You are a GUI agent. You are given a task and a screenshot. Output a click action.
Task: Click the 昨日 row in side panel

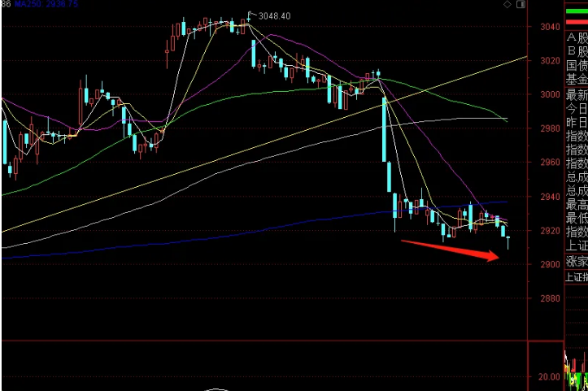point(577,123)
